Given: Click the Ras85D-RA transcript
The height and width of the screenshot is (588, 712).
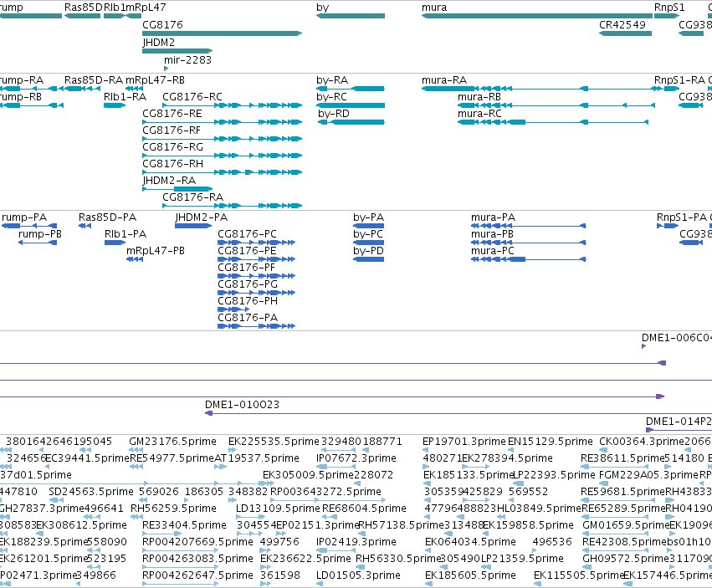Looking at the screenshot, I should 82,89.
